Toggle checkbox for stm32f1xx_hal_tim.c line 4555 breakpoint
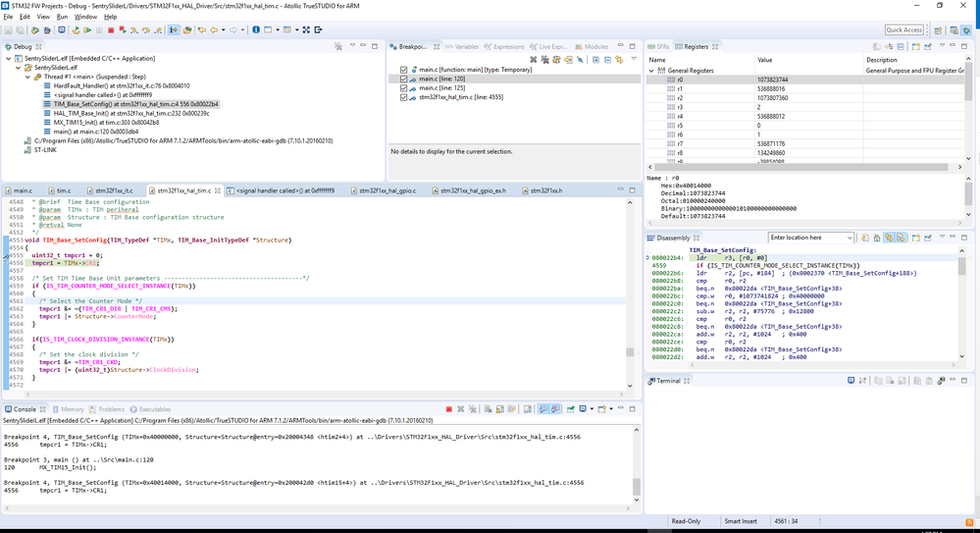980x533 pixels. click(x=404, y=97)
